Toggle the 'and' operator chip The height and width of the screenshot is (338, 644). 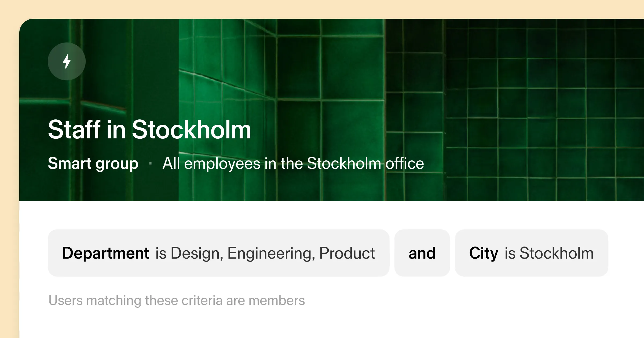422,253
